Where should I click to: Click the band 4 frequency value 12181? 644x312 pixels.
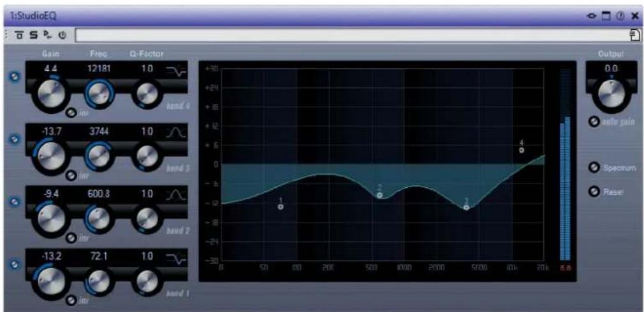click(99, 69)
